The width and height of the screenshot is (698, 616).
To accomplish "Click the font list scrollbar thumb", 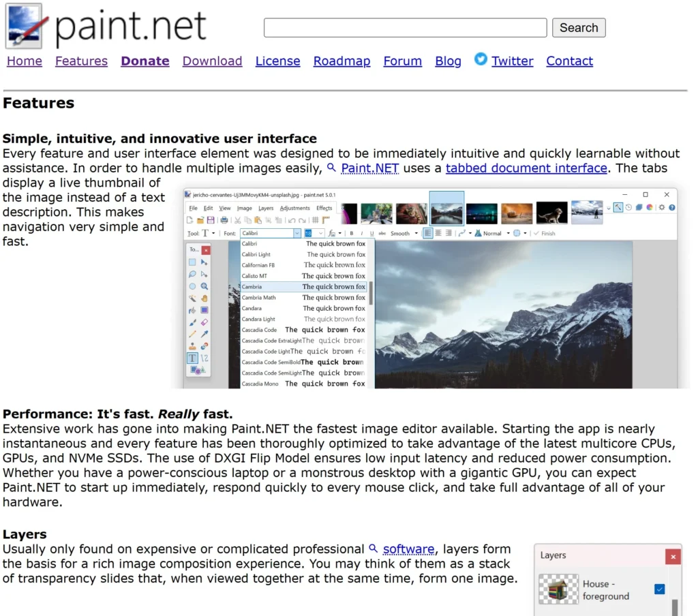I will 371,293.
